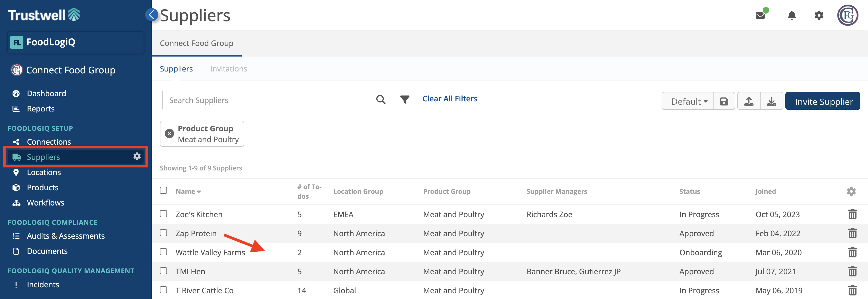868x299 pixels.
Task: Open the Zoe's Kitchen supplier
Action: (199, 214)
